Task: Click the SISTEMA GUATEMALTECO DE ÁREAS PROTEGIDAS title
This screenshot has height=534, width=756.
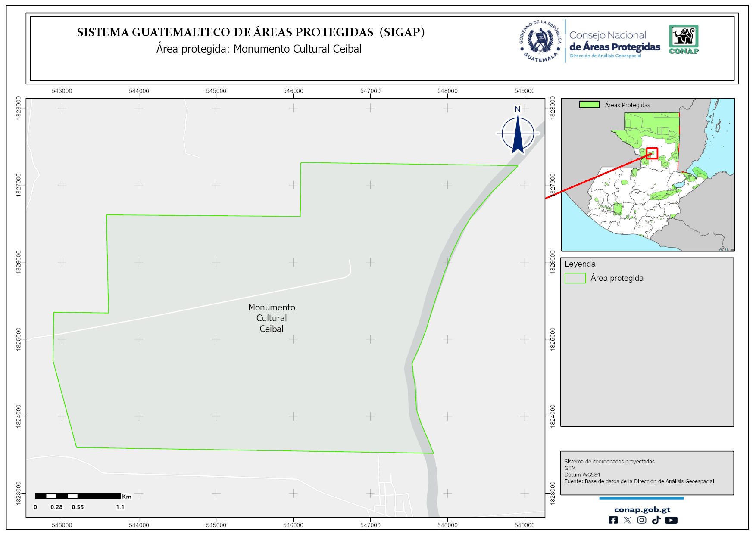Action: coord(251,32)
